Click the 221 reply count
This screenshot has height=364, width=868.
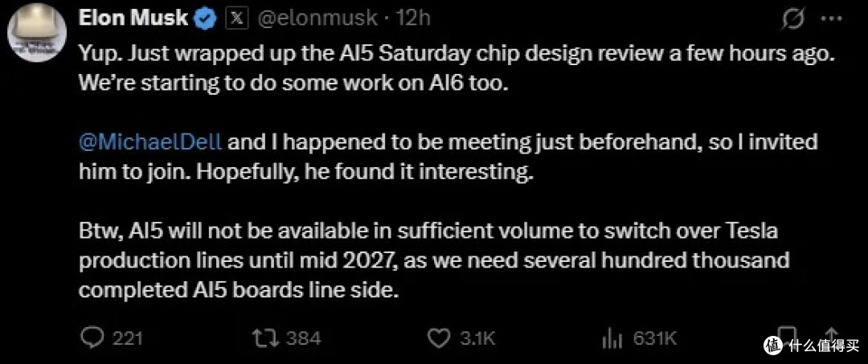[x=128, y=338]
